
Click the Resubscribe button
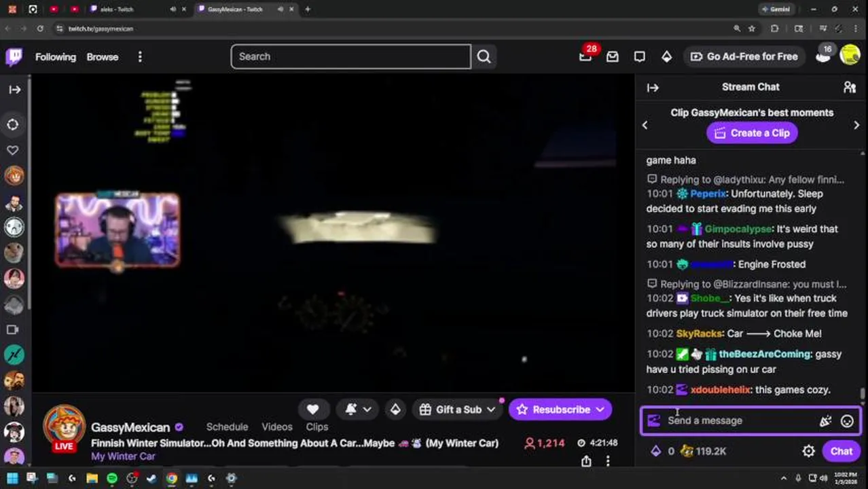click(553, 410)
